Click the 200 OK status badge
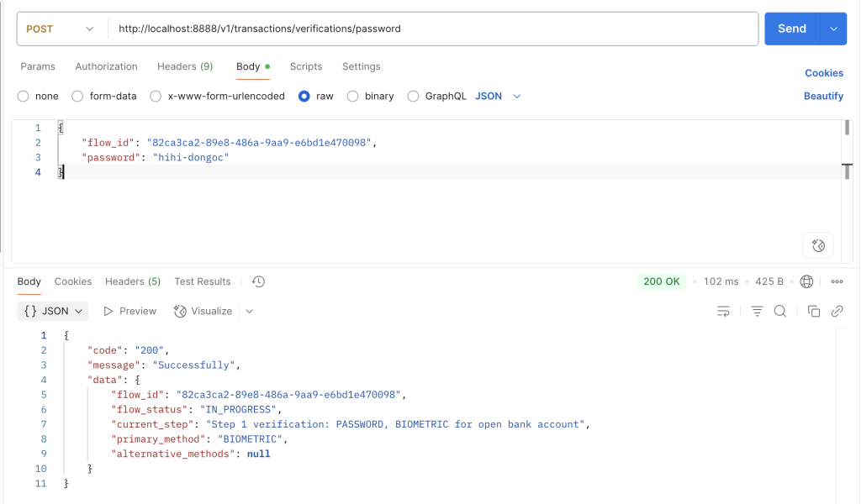This screenshot has width=861, height=504. click(661, 281)
